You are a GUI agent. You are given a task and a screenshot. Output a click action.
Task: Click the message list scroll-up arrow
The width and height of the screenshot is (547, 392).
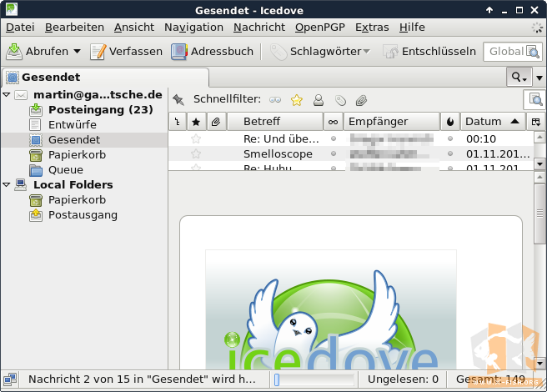pyautogui.click(x=539, y=137)
